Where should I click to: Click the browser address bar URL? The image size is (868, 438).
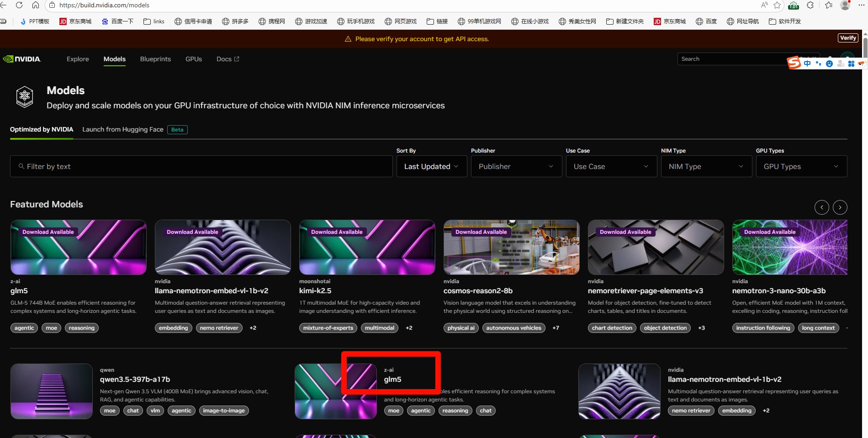pos(104,5)
